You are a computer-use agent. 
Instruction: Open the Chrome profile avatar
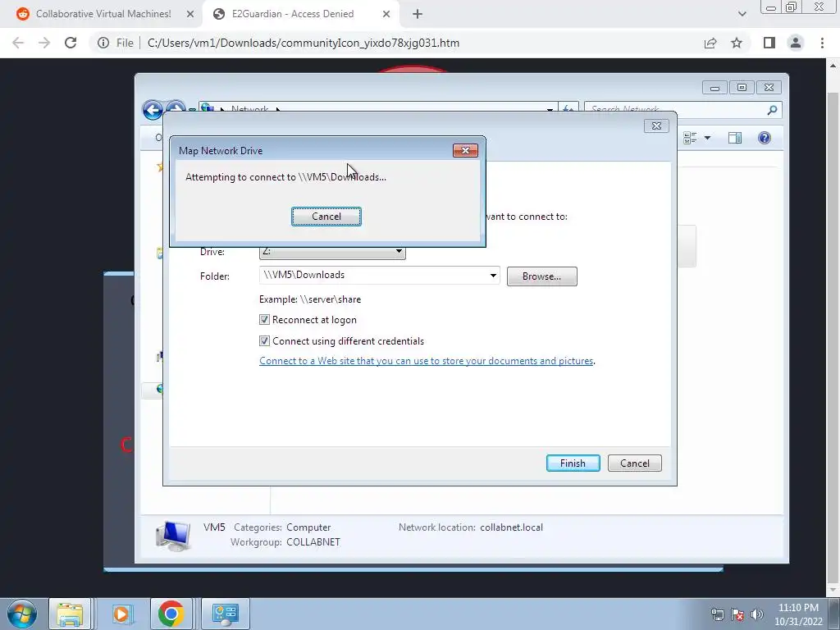tap(796, 43)
